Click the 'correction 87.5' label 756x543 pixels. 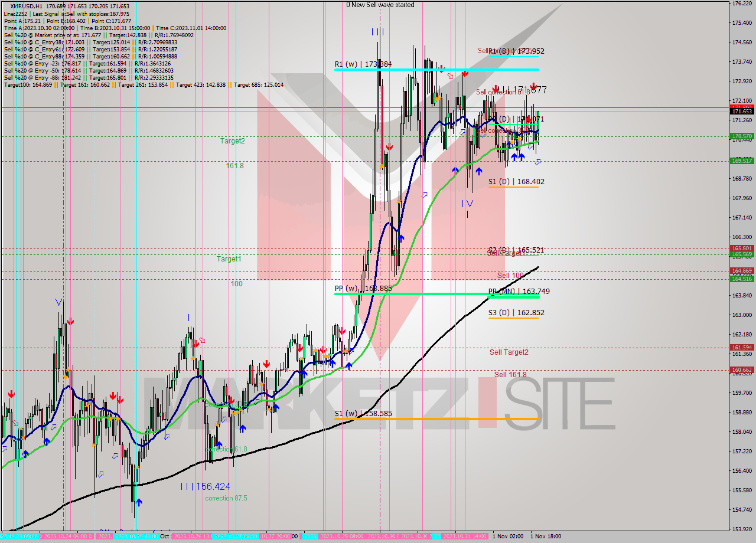tap(226, 498)
